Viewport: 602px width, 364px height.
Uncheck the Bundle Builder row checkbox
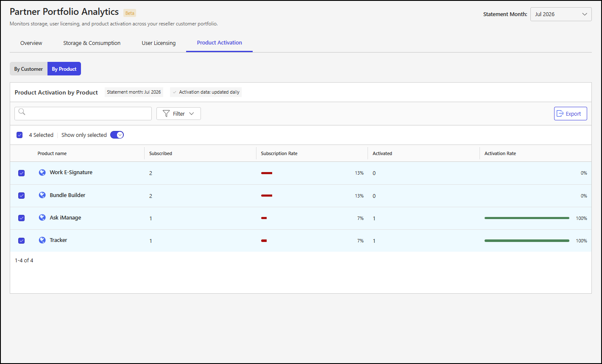[x=21, y=195]
